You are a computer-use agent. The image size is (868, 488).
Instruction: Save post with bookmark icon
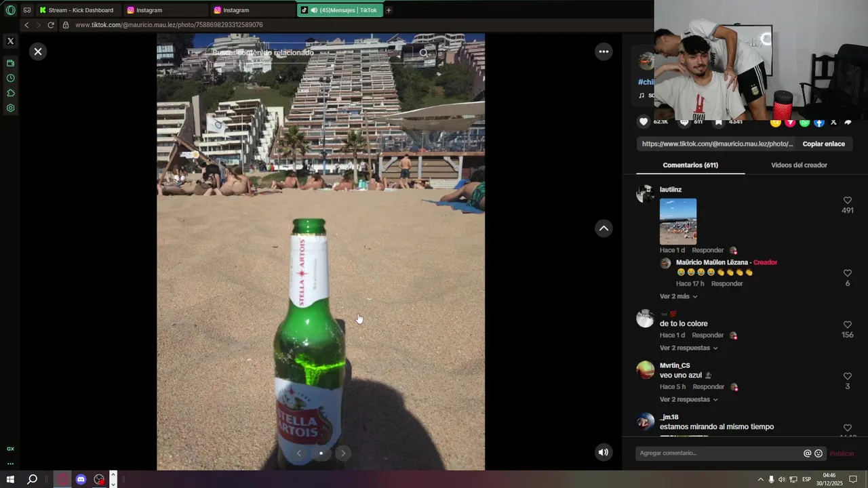pos(718,122)
